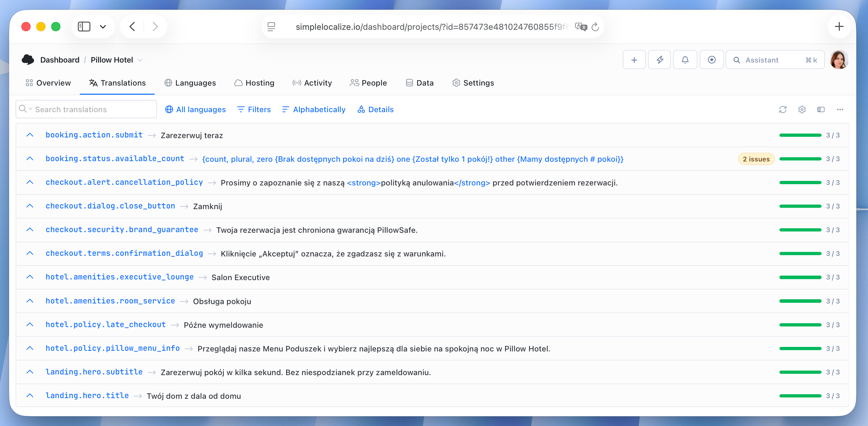The width and height of the screenshot is (868, 426).
Task: Select the Translations tab
Action: coord(117,83)
